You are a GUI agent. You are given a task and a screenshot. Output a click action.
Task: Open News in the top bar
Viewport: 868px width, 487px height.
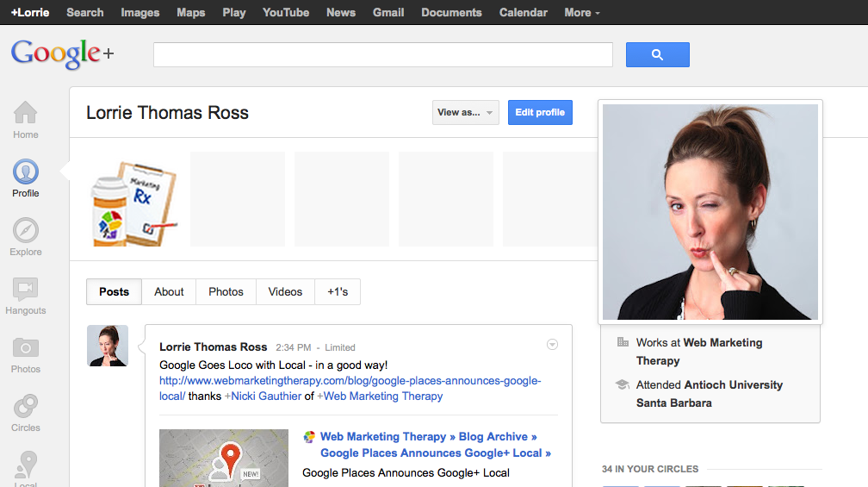[341, 12]
